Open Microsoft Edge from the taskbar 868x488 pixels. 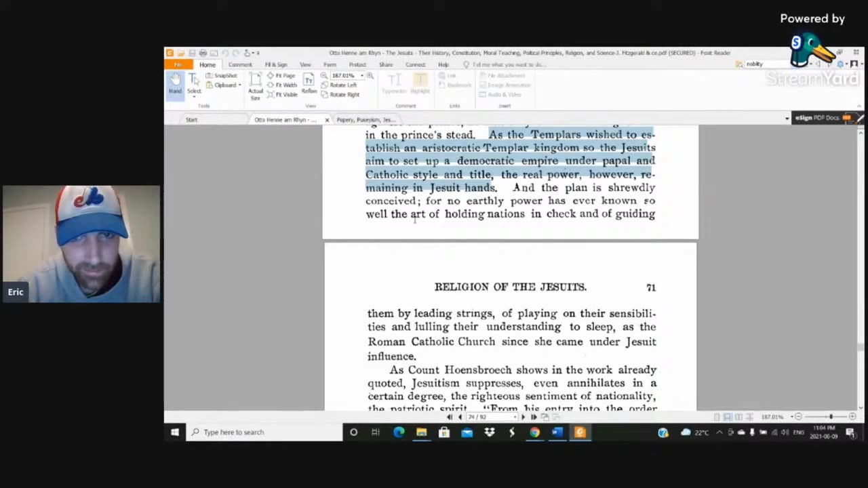click(x=399, y=432)
